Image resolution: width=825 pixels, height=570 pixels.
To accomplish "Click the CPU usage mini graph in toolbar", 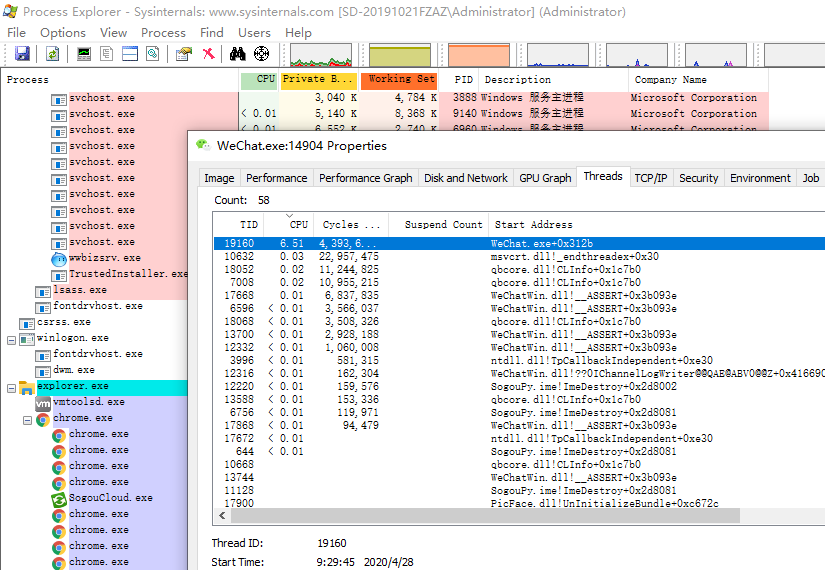I will 319,55.
